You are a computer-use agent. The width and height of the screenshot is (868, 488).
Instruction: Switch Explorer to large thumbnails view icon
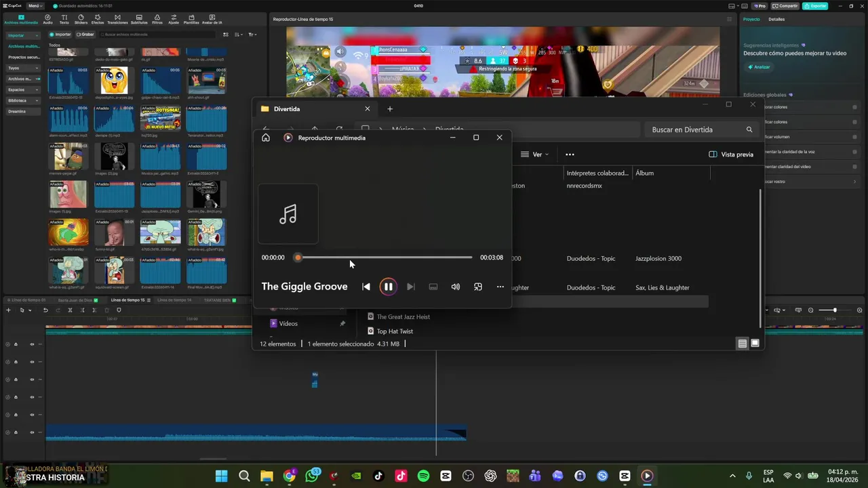755,344
